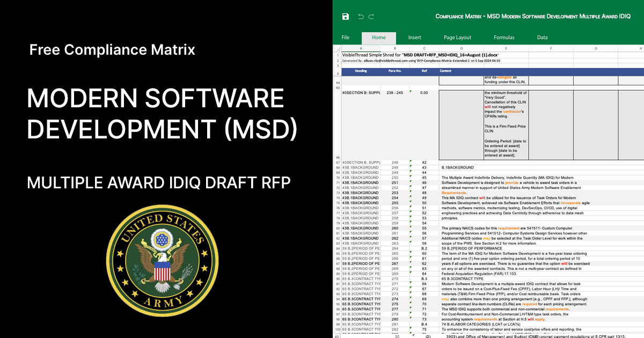
Task: Switch to the Home ribbon tab
Action: (379, 38)
